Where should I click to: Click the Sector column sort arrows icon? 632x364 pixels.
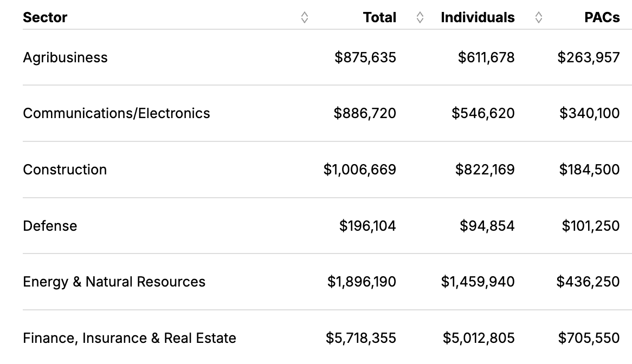[x=305, y=17]
